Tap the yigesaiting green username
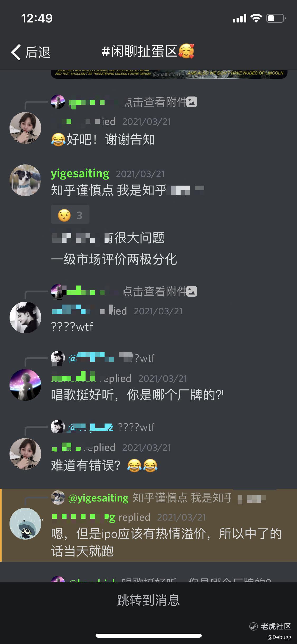 (80, 174)
